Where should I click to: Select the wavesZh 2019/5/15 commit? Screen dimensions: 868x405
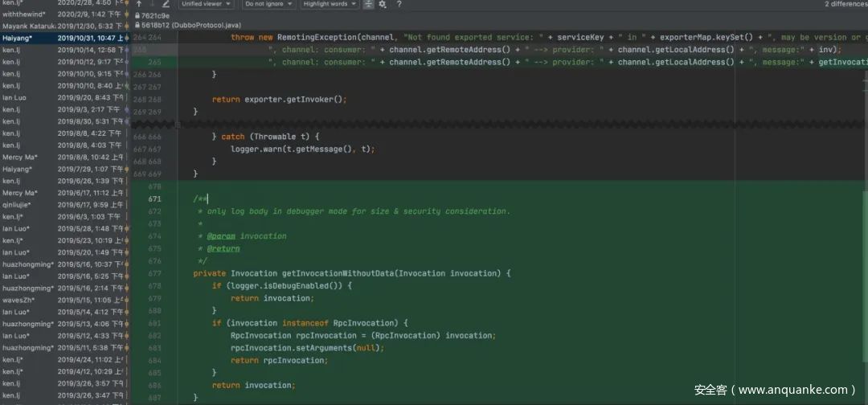pyautogui.click(x=63, y=300)
